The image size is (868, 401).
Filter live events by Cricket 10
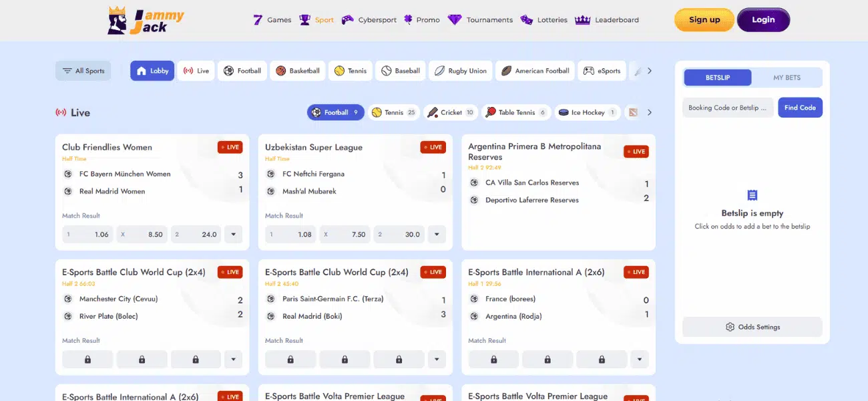451,112
